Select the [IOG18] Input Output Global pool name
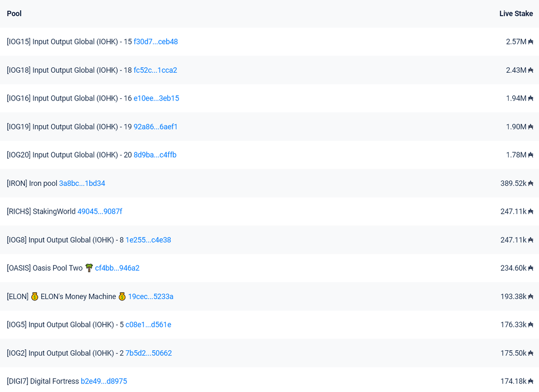539x392 pixels. [69, 70]
